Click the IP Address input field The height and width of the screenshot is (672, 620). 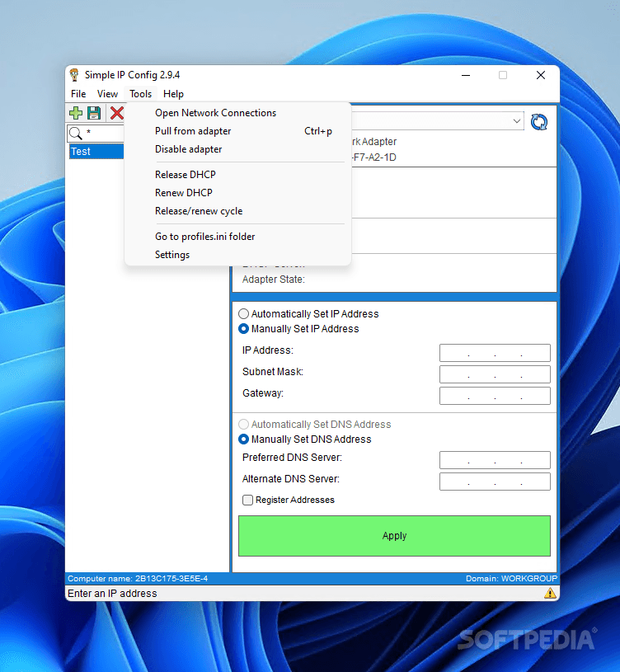pyautogui.click(x=495, y=353)
